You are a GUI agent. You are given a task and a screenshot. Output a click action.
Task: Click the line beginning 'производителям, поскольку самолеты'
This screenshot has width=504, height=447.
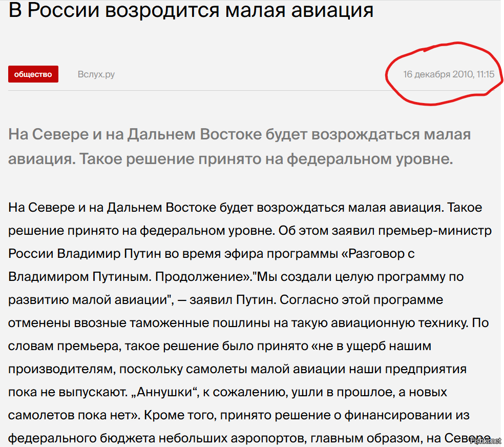coord(237,369)
